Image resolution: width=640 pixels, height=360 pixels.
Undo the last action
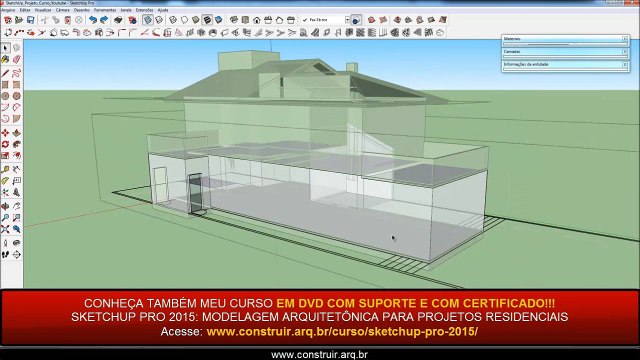93,20
